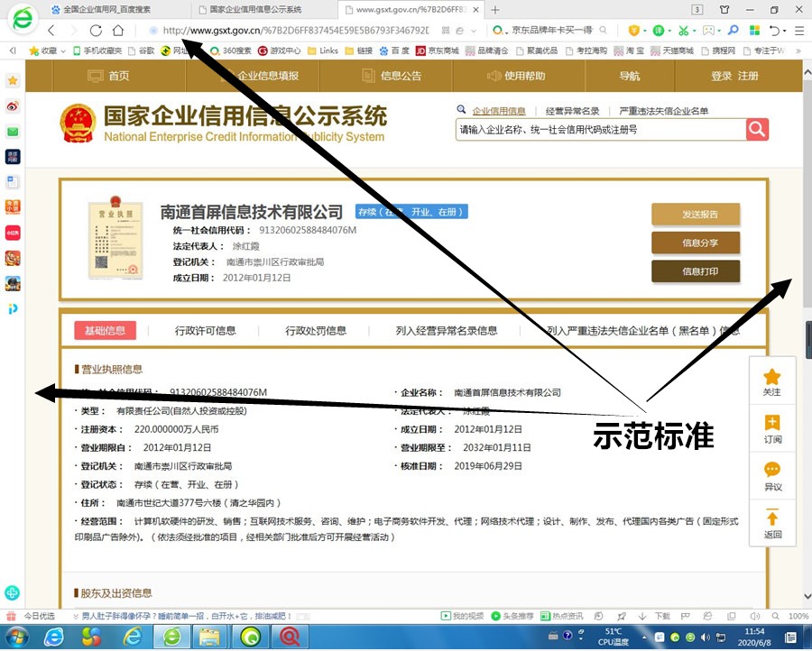Select the 企业信用信息 search category

pos(499,111)
